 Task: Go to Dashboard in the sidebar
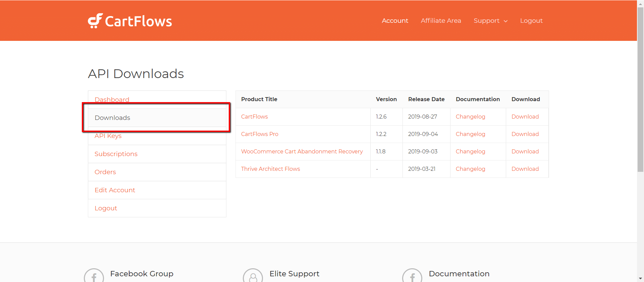click(x=112, y=99)
